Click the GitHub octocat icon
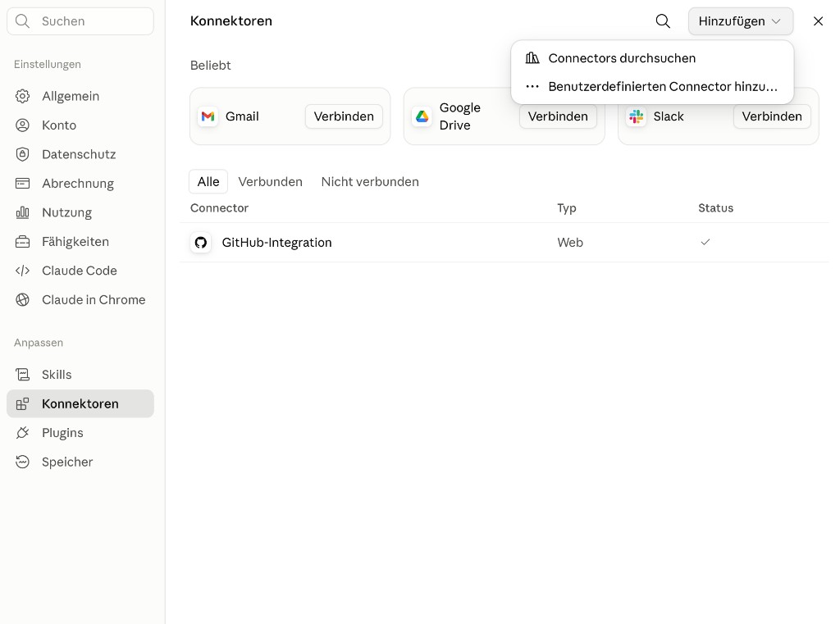 click(201, 243)
